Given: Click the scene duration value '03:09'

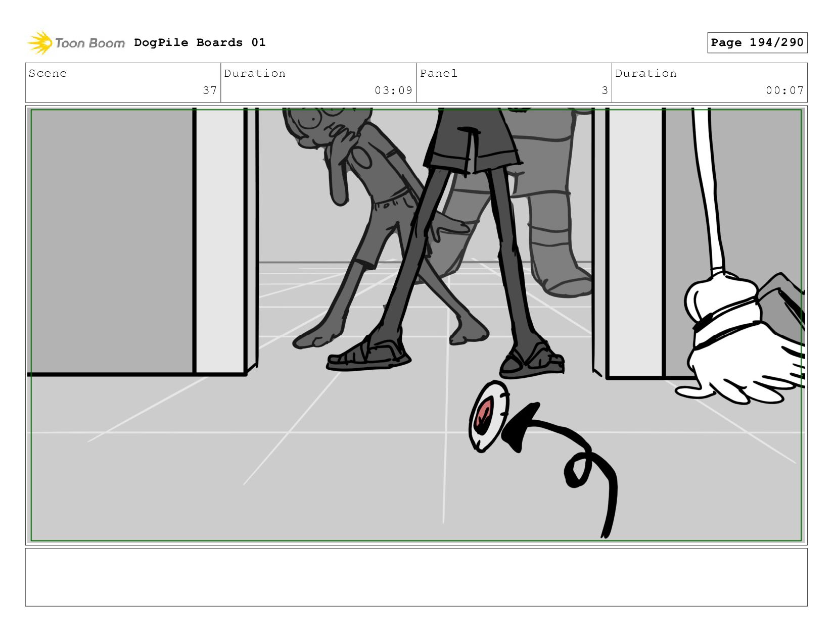Looking at the screenshot, I should [x=393, y=90].
